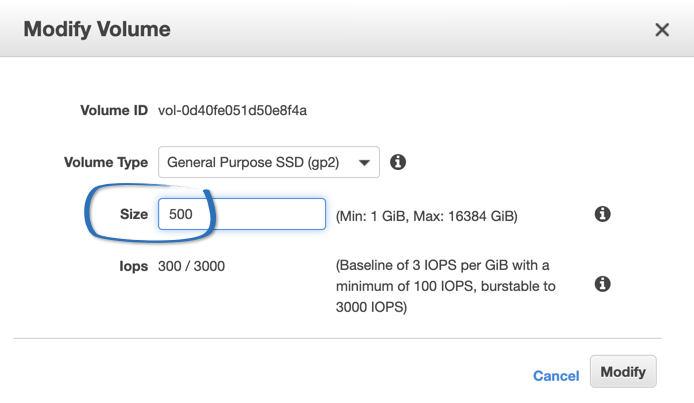Place the cursor on the 500 value
The image size is (694, 403).
181,214
